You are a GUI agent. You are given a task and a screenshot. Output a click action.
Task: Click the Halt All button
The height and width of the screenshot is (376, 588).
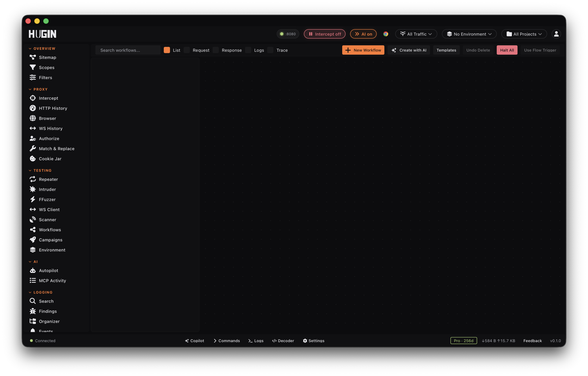pyautogui.click(x=507, y=50)
